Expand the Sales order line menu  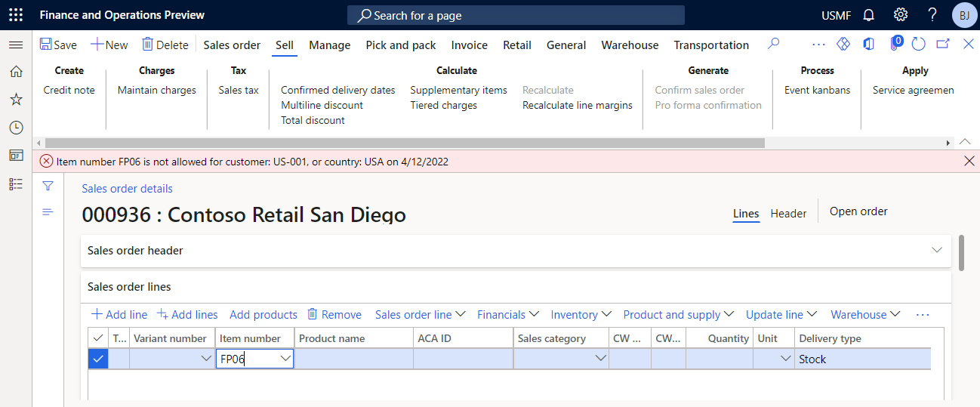pyautogui.click(x=420, y=315)
